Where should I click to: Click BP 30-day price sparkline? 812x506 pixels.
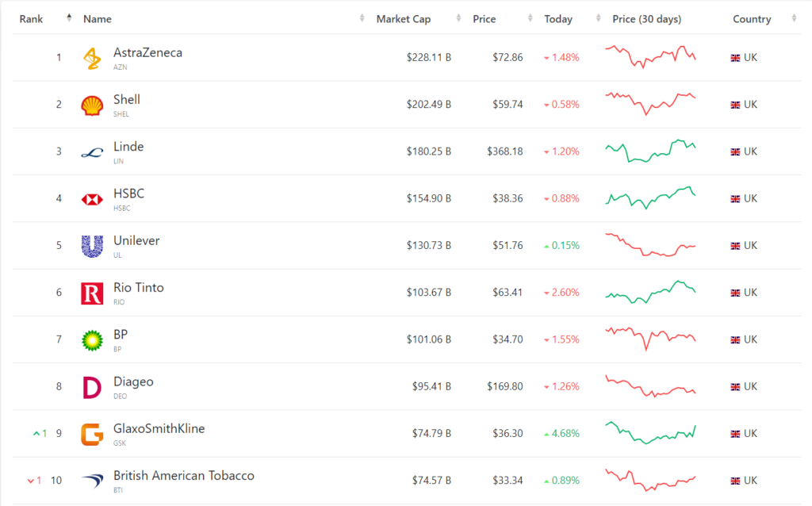point(650,339)
